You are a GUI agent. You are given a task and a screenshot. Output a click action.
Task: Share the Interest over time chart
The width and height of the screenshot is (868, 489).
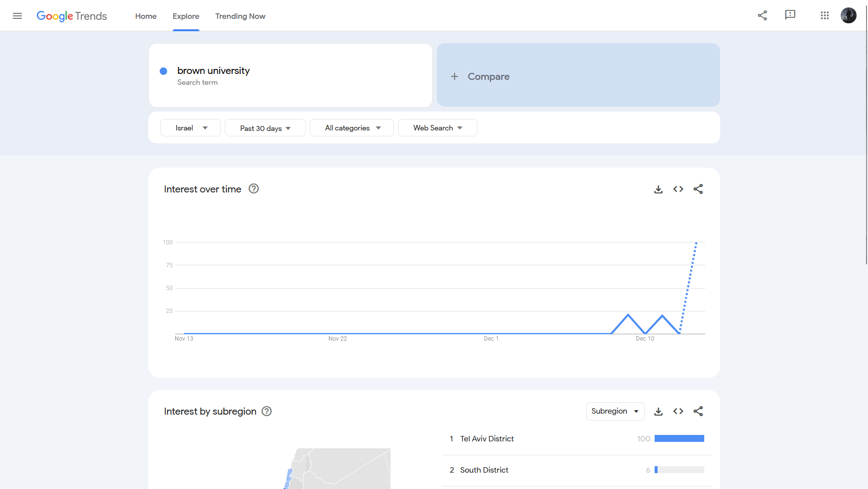coord(698,189)
